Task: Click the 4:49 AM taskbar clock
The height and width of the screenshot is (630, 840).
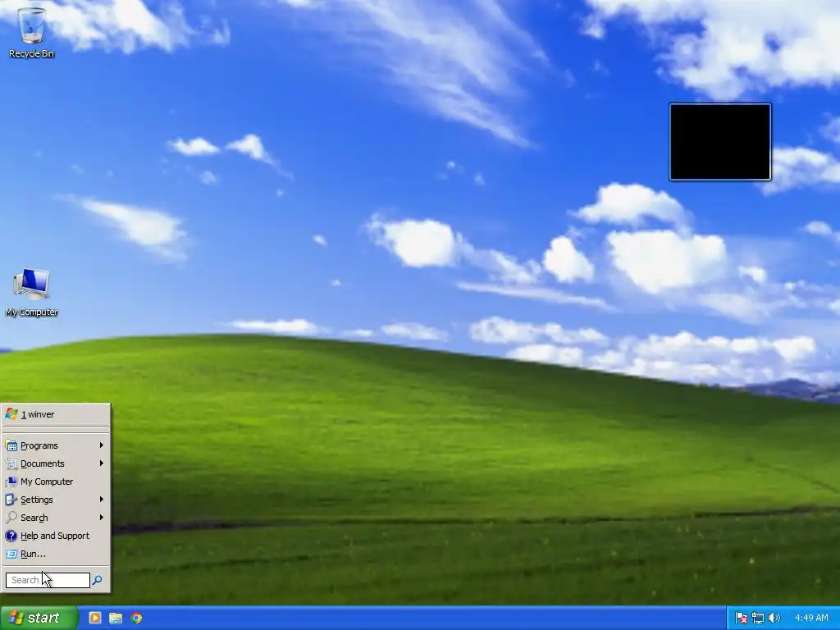Action: [811, 619]
